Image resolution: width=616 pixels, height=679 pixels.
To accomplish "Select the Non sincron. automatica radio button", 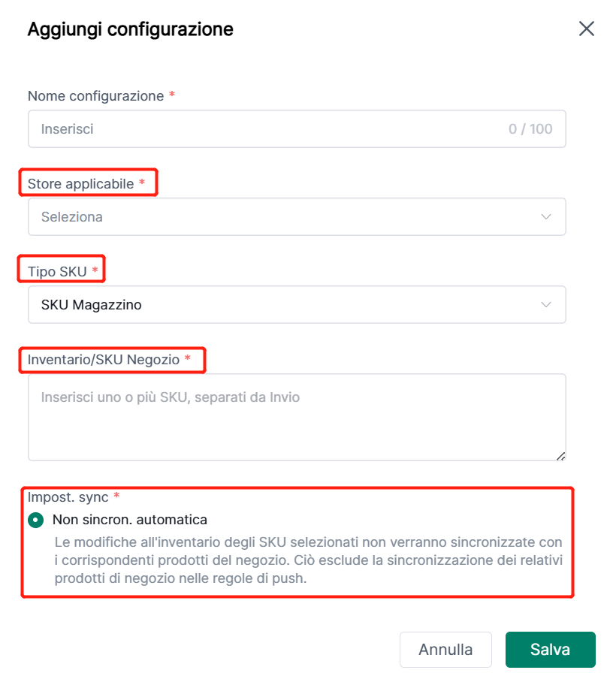I will pos(35,520).
